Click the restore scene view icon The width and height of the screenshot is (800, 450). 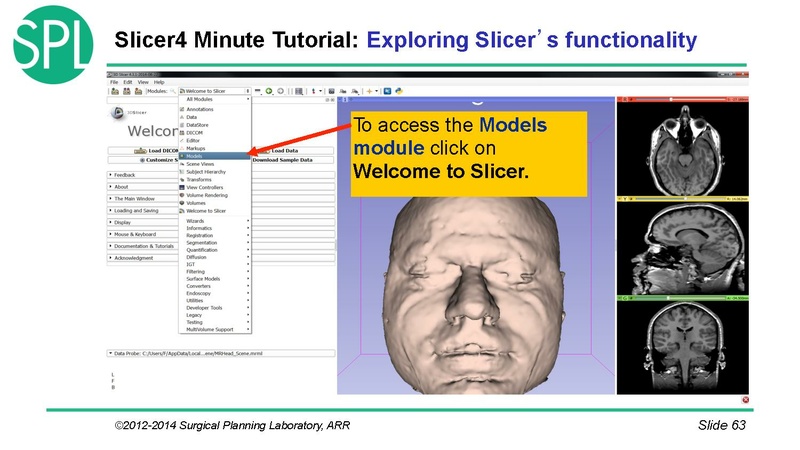click(355, 91)
